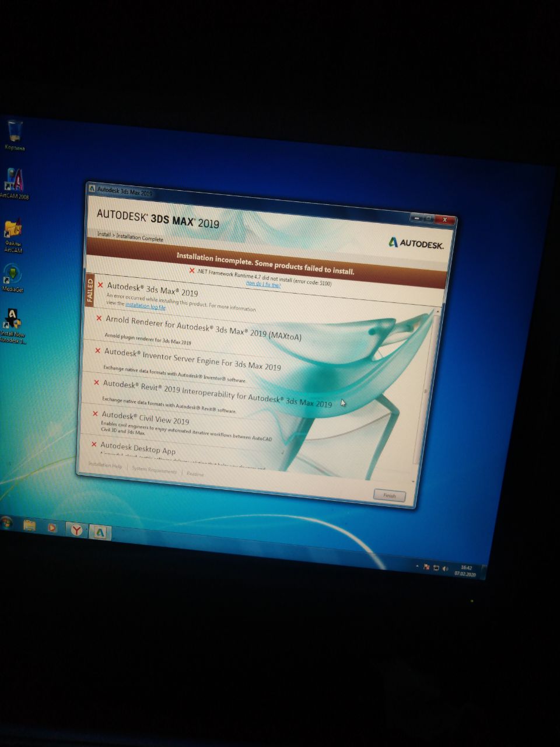The width and height of the screenshot is (560, 747).
Task: Open the Installation Help link
Action: (105, 465)
